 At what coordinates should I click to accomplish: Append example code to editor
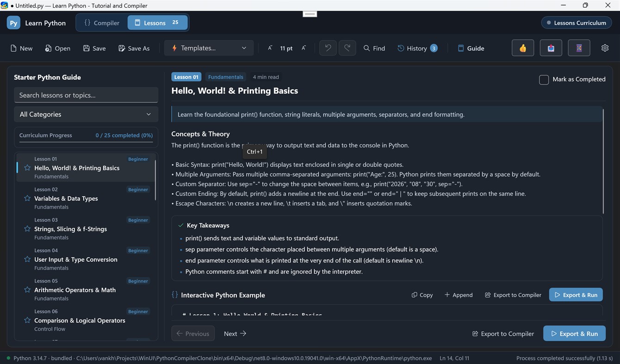(459, 295)
